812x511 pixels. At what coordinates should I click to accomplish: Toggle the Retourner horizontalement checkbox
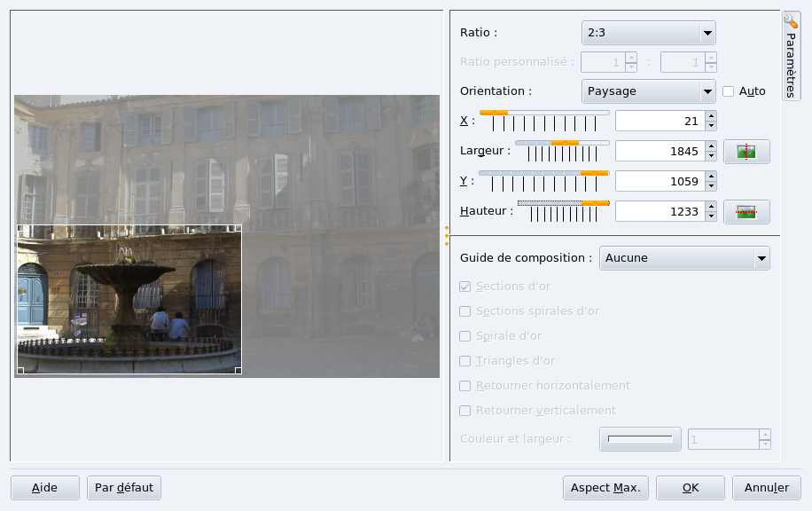[465, 386]
